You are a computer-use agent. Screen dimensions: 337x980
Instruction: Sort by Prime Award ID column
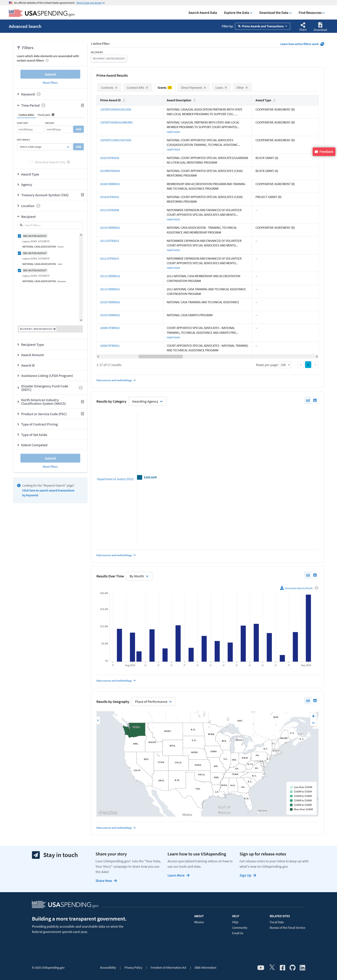click(124, 100)
